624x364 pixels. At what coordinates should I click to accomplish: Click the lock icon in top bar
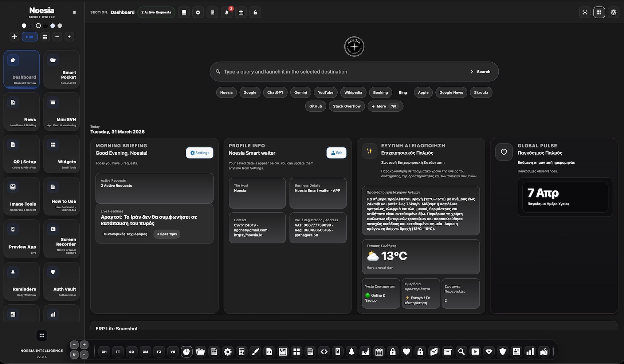[x=255, y=12]
